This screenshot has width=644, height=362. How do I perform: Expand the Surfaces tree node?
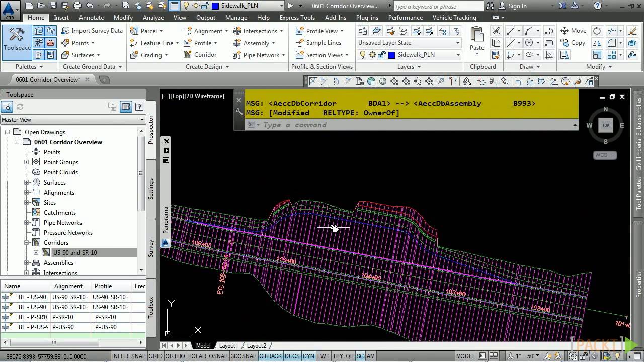click(27, 182)
